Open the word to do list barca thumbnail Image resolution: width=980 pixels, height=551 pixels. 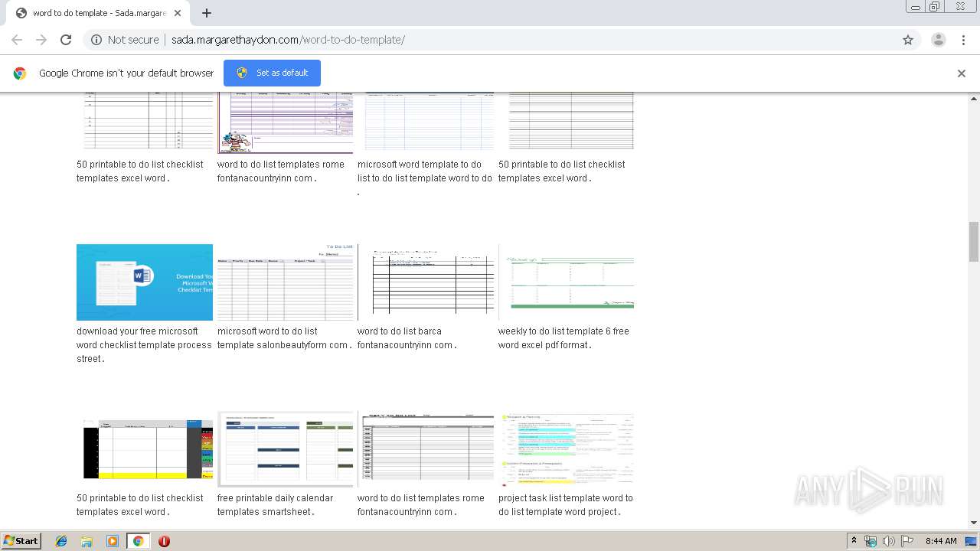[426, 282]
